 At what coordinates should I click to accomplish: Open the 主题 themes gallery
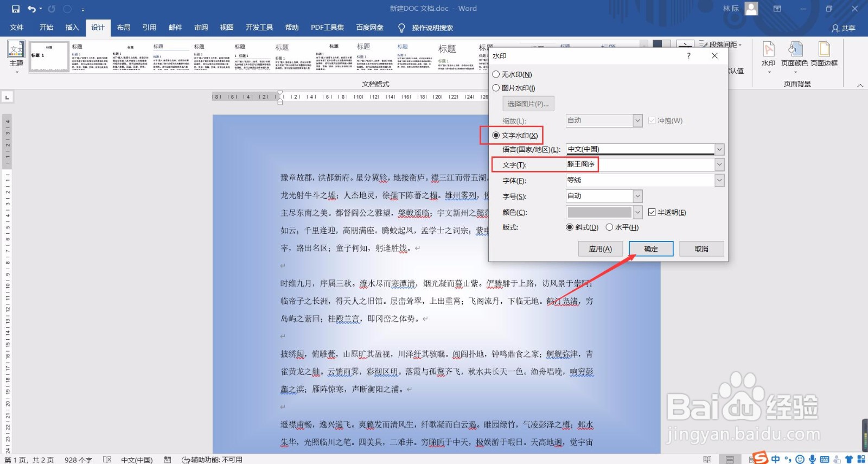tap(16, 56)
